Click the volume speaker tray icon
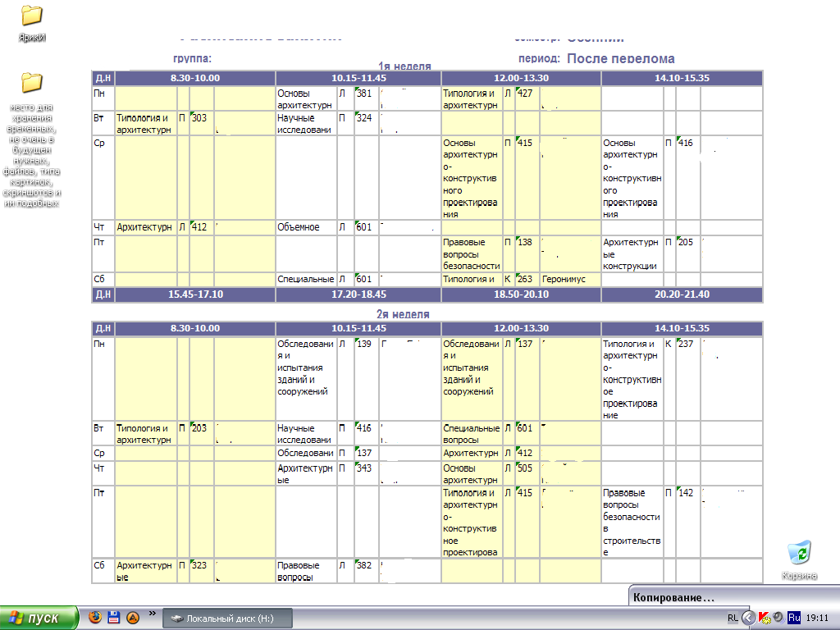The width and height of the screenshot is (840, 630). point(778,617)
